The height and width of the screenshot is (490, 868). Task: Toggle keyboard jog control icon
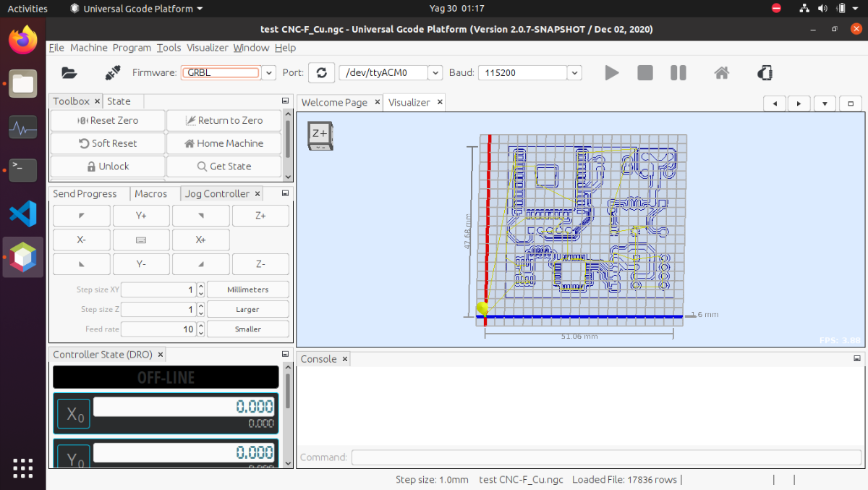141,240
